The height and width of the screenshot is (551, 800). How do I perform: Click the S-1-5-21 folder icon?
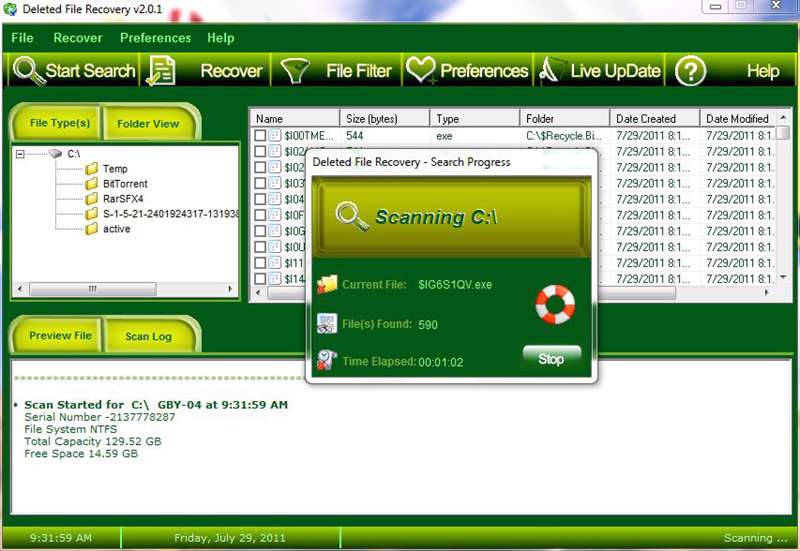(x=92, y=213)
